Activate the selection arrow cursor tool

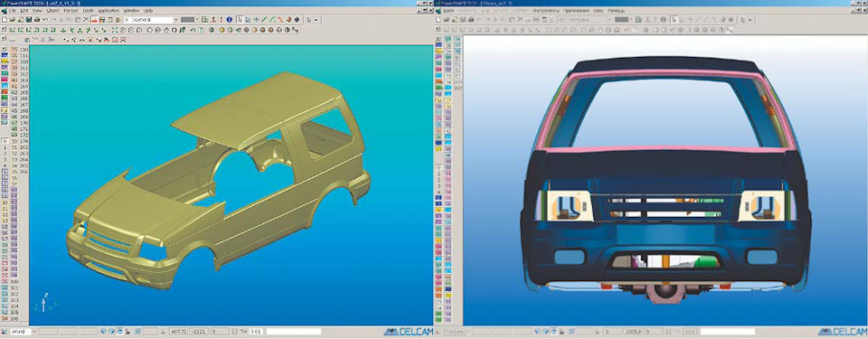click(x=309, y=20)
